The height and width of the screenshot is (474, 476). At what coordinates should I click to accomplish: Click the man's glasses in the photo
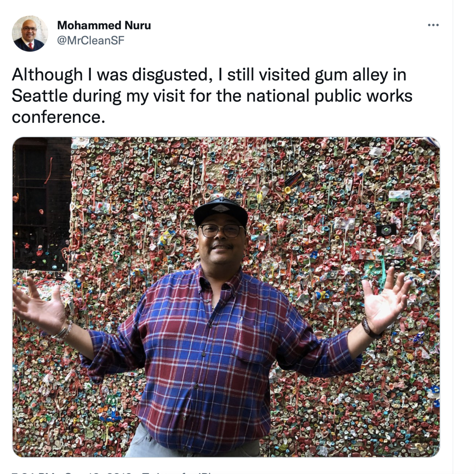click(221, 230)
